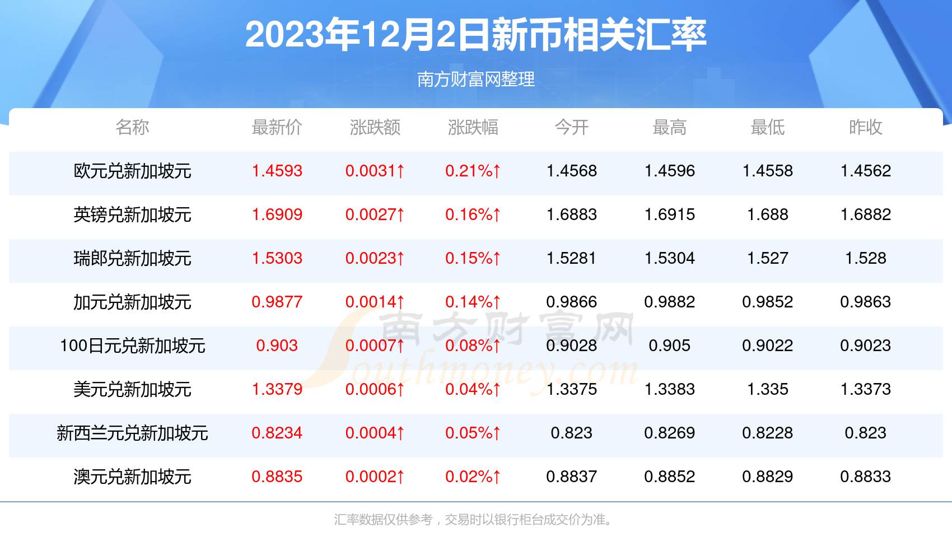Screen dimensions: 952x560
Task: Click the previous close 0.9863
Action: pyautogui.click(x=866, y=302)
